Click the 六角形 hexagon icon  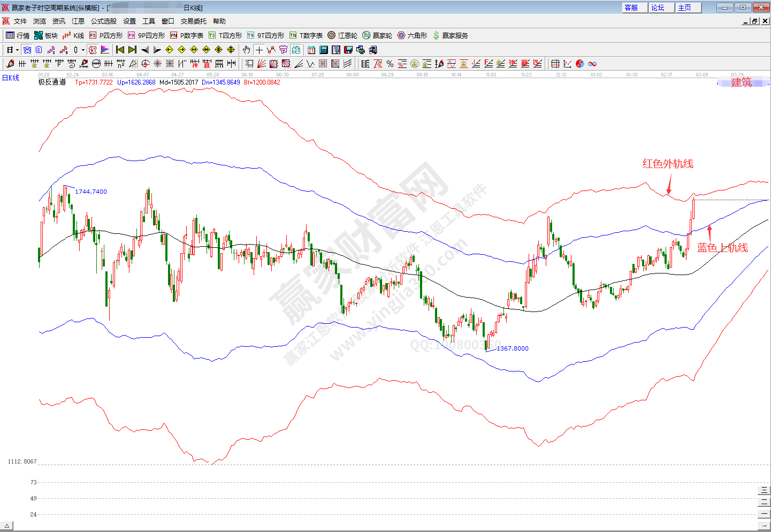[x=412, y=35]
